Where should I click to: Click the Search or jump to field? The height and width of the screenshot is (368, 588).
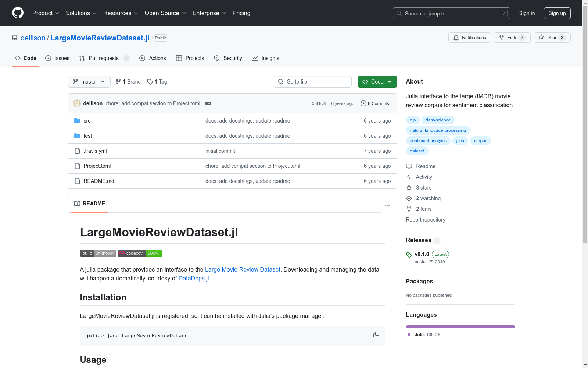452,13
